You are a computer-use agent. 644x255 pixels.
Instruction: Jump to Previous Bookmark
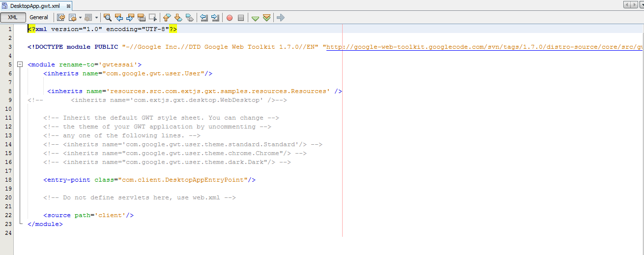pos(167,18)
